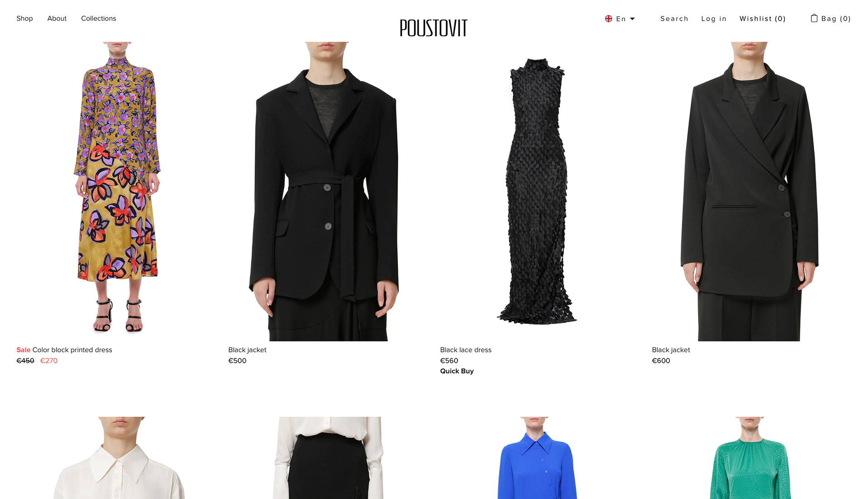
Task: Click the Black lace dress title
Action: (x=466, y=350)
